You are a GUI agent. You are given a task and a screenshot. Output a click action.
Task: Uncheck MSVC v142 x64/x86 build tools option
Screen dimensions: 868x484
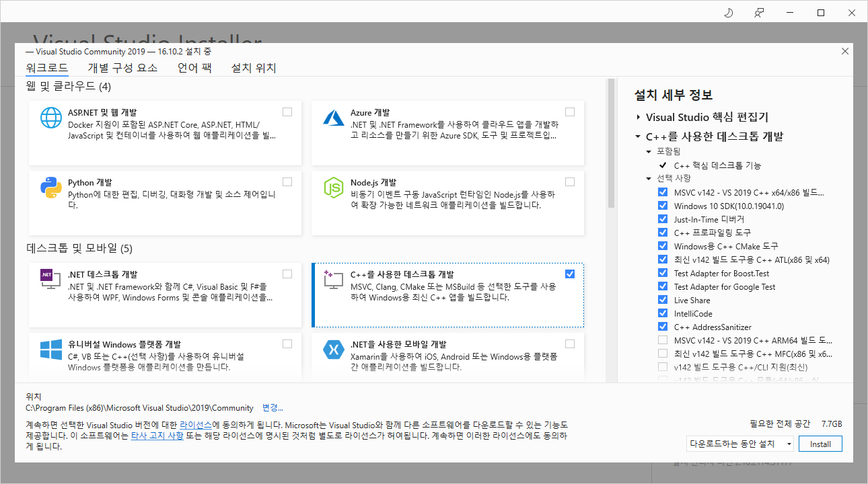[x=663, y=192]
